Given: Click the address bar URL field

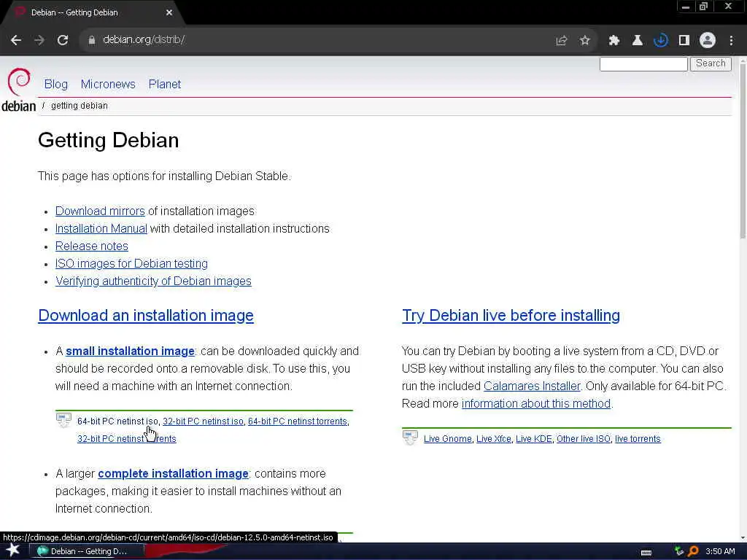Looking at the screenshot, I should [x=314, y=40].
